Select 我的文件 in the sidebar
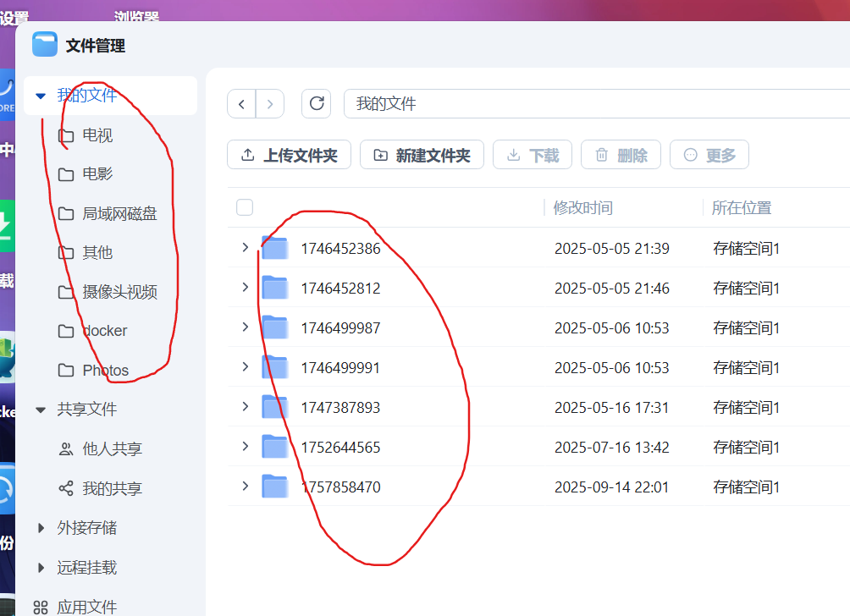Image resolution: width=850 pixels, height=616 pixels. click(86, 96)
